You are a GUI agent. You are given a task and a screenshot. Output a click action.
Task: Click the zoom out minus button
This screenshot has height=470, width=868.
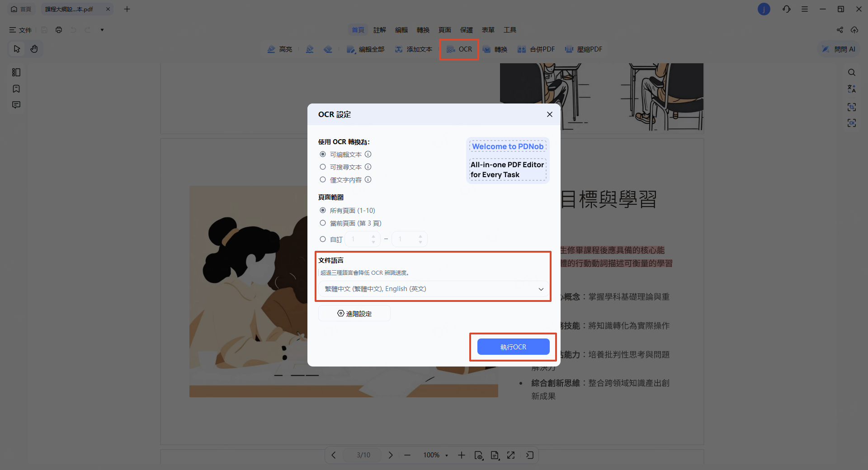coord(407,455)
